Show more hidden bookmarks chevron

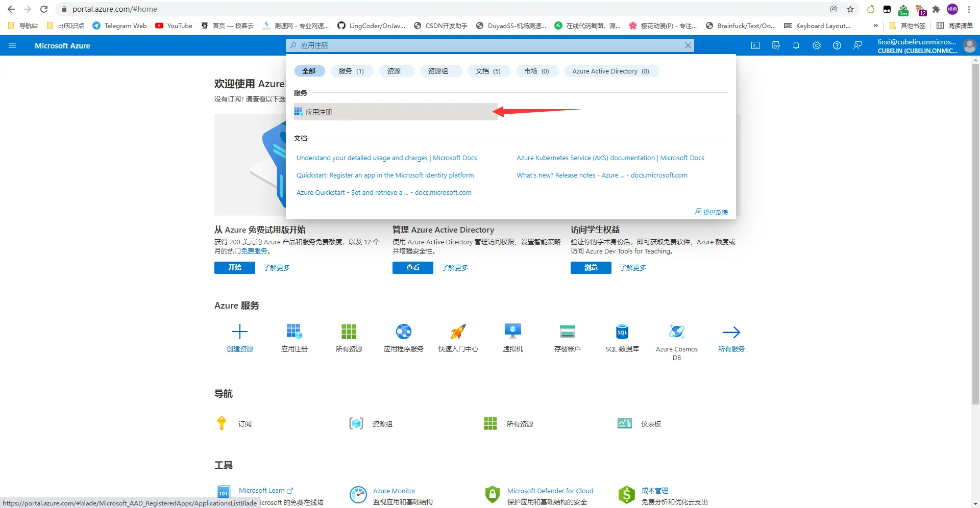[x=876, y=26]
